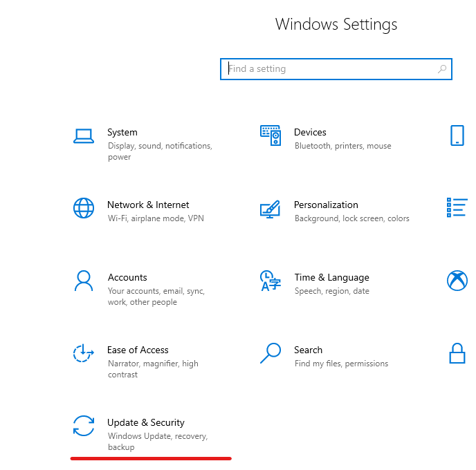Click 'Narrator, magnifier, high contrast' text
476x470 pixels.
[x=153, y=369]
